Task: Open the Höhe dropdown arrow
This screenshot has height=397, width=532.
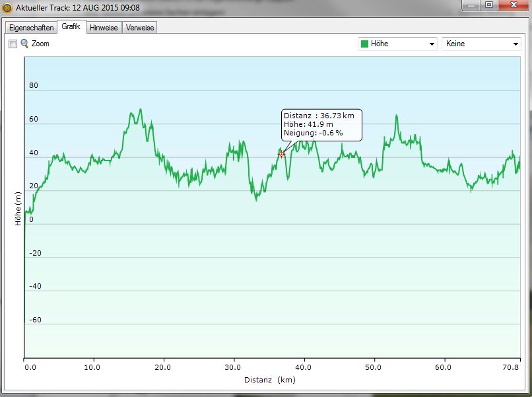Action: point(432,44)
